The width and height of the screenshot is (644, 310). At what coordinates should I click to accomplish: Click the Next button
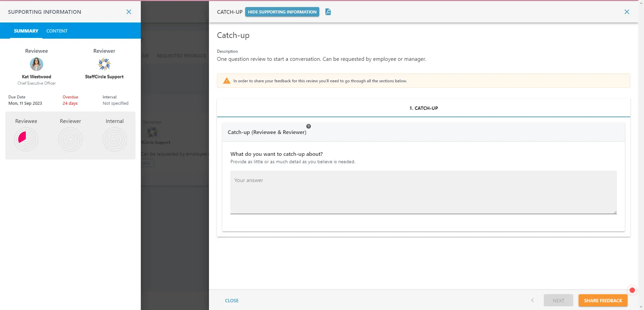coord(558,301)
